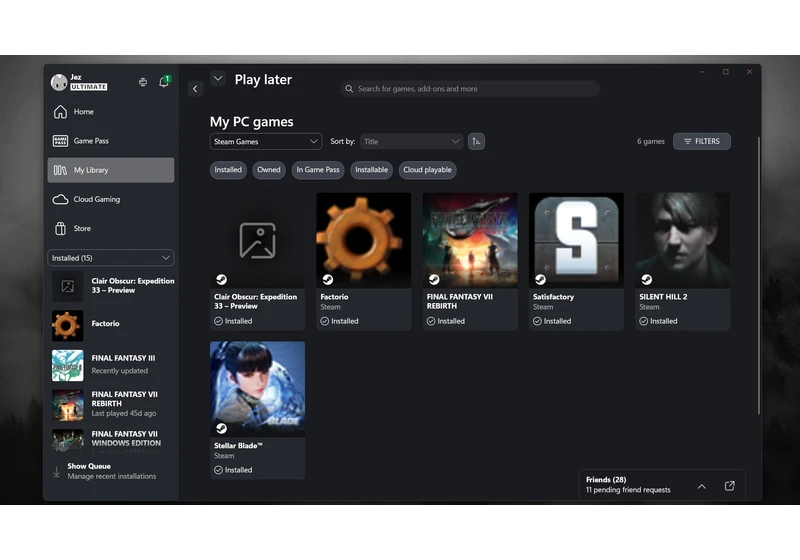Viewport: 800px width, 560px height.
Task: Go back with the left arrow button
Action: click(195, 89)
